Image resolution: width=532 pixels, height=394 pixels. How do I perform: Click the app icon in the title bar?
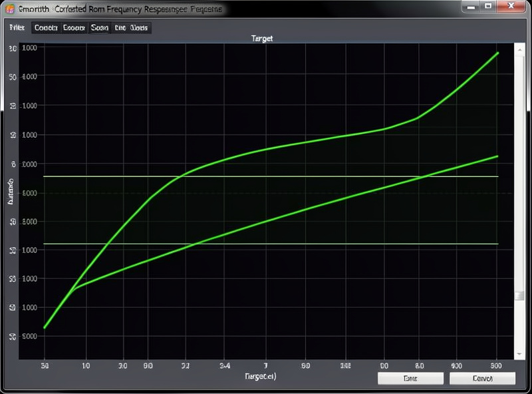11,9
